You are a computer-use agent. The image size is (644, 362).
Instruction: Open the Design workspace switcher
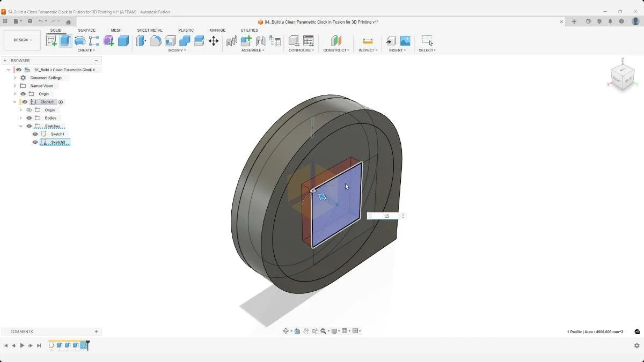click(x=21, y=40)
